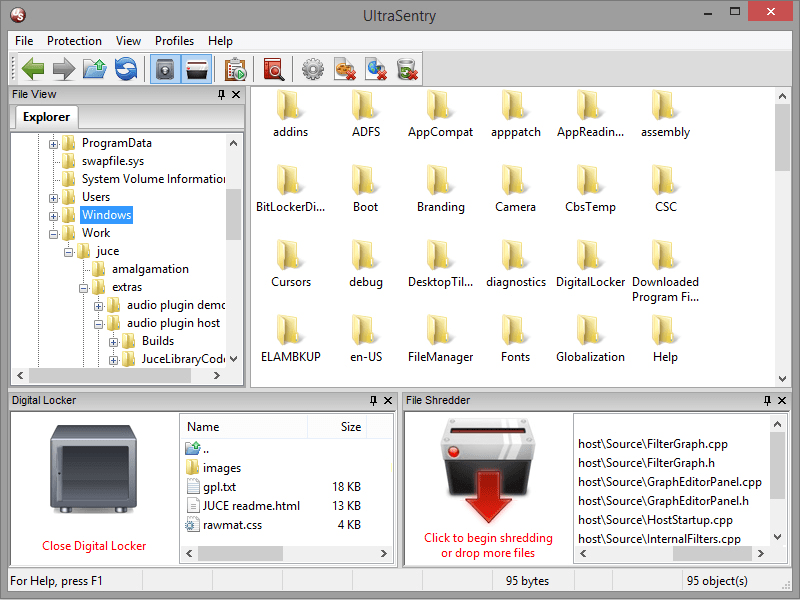The height and width of the screenshot is (600, 800).
Task: Collapse the Work tree node
Action: [x=54, y=234]
